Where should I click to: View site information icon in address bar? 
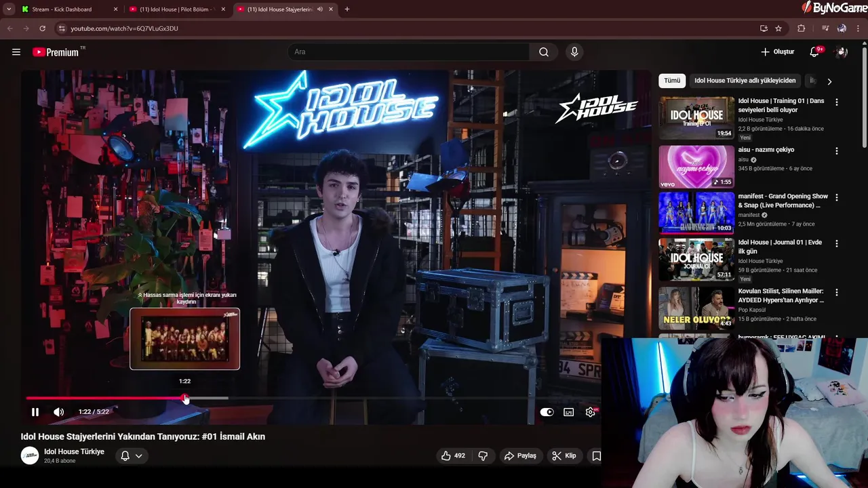click(x=61, y=28)
